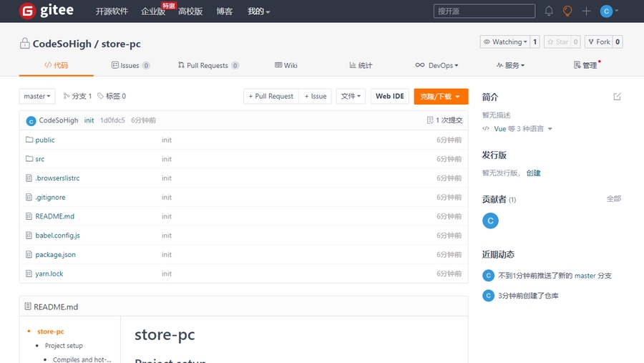The width and height of the screenshot is (644, 363).
Task: Switch to the Pull Requests tab
Action: [x=207, y=65]
